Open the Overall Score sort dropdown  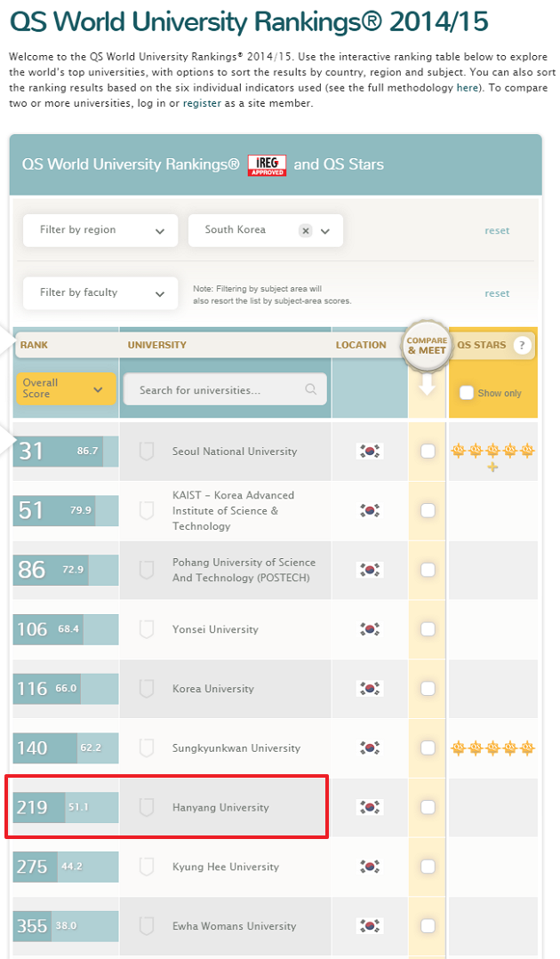point(65,388)
